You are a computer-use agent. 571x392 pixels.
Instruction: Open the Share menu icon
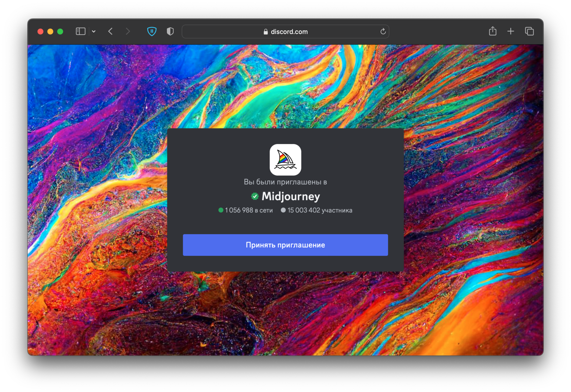point(493,31)
